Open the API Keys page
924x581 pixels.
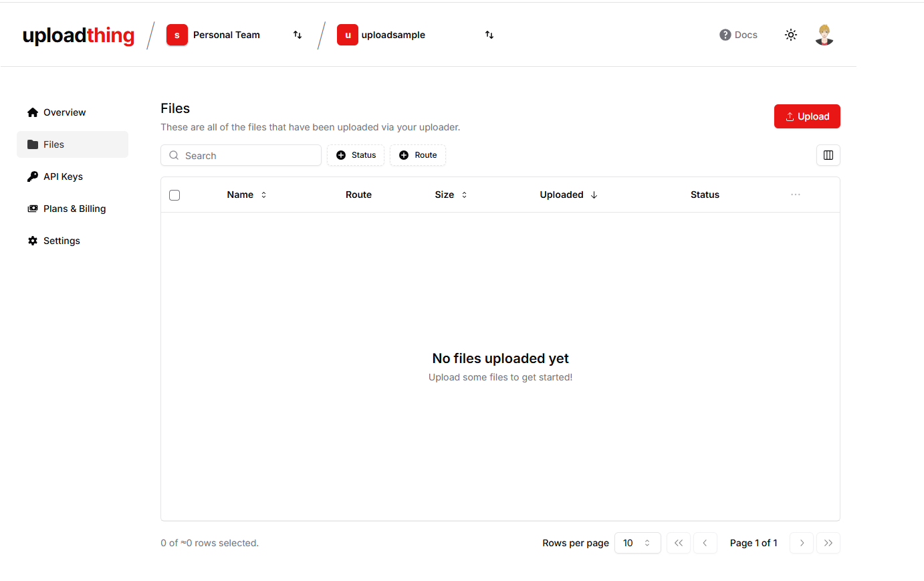pos(72,177)
